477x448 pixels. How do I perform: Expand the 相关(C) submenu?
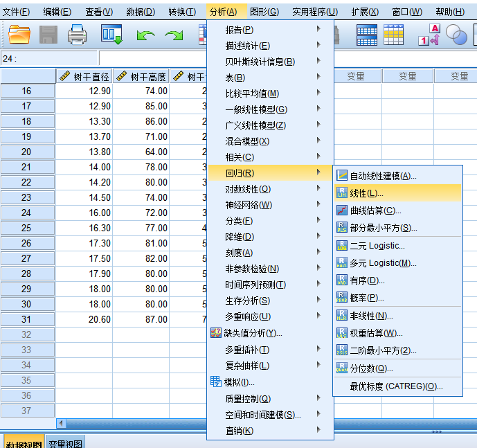pos(270,157)
